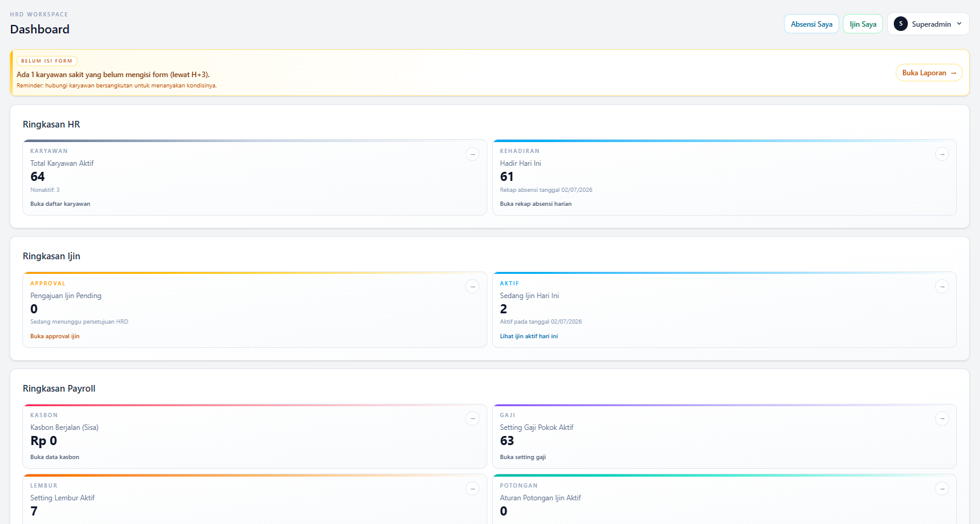
Task: Click Sedang menunggu persetujuan HRD text
Action: coord(79,322)
